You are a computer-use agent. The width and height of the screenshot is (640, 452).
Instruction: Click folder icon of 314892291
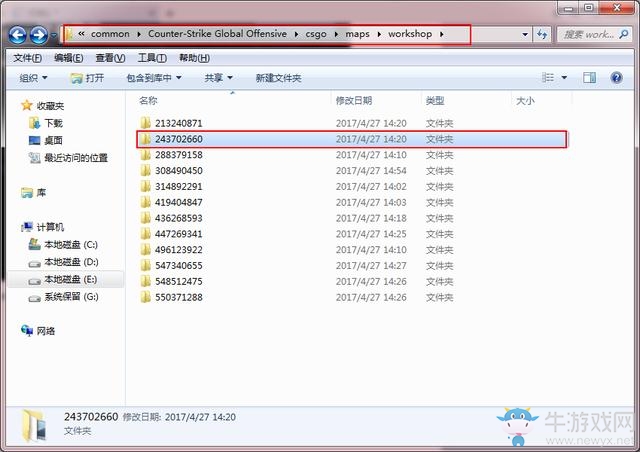coord(145,187)
